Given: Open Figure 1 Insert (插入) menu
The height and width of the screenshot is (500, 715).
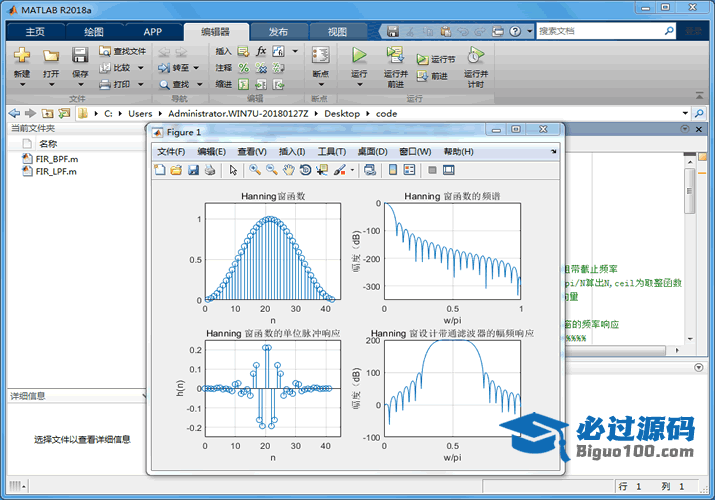Looking at the screenshot, I should pos(292,151).
